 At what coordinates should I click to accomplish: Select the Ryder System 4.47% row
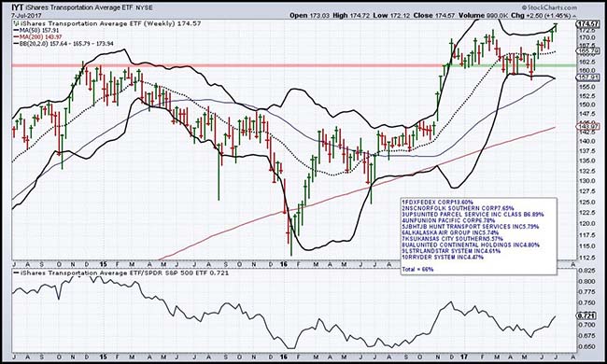click(x=443, y=257)
